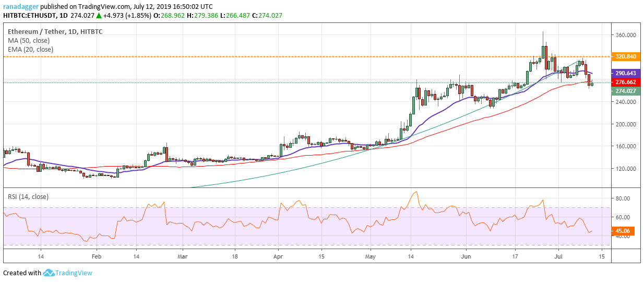Click the 360.000 price axis label
The width and height of the screenshot is (644, 282).
(x=625, y=35)
